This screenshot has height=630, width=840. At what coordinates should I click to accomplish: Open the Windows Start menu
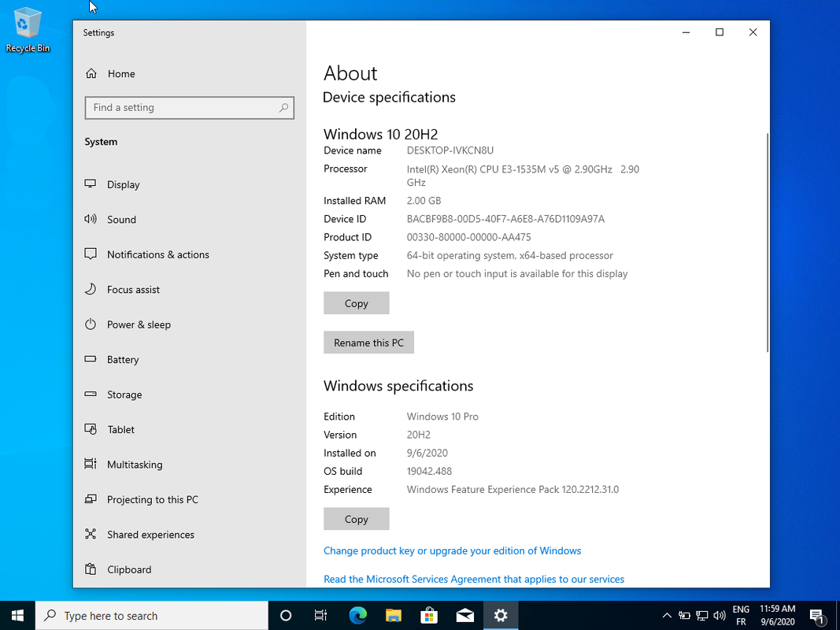[x=17, y=616]
